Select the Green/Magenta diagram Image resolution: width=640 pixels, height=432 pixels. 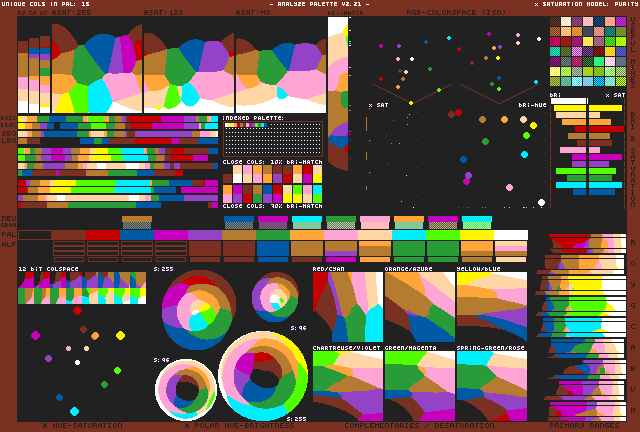coord(419,386)
